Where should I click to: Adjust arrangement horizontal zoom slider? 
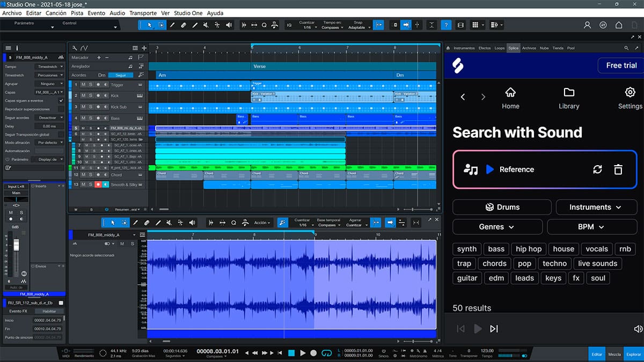click(x=413, y=209)
